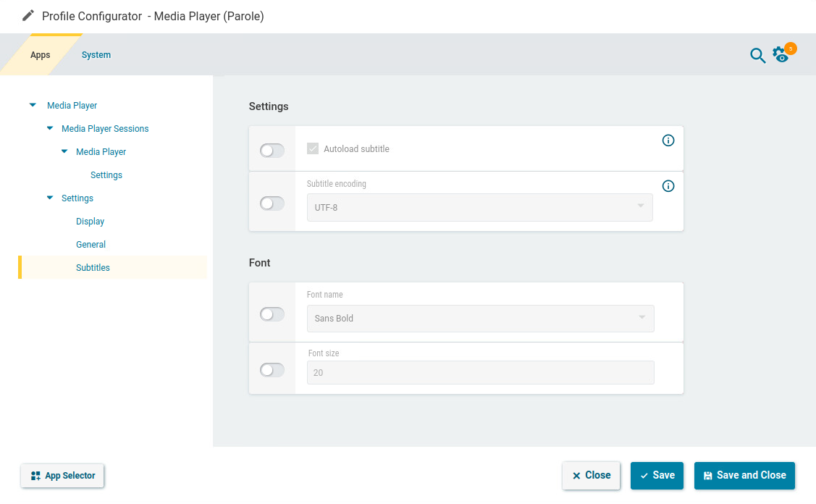This screenshot has height=504, width=816.
Task: Click the Save and Close button
Action: coord(744,476)
